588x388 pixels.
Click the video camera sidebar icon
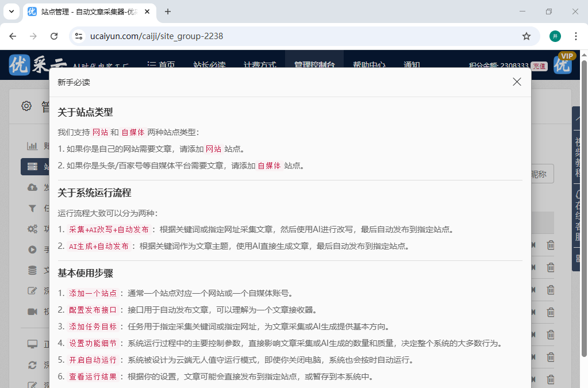point(33,312)
